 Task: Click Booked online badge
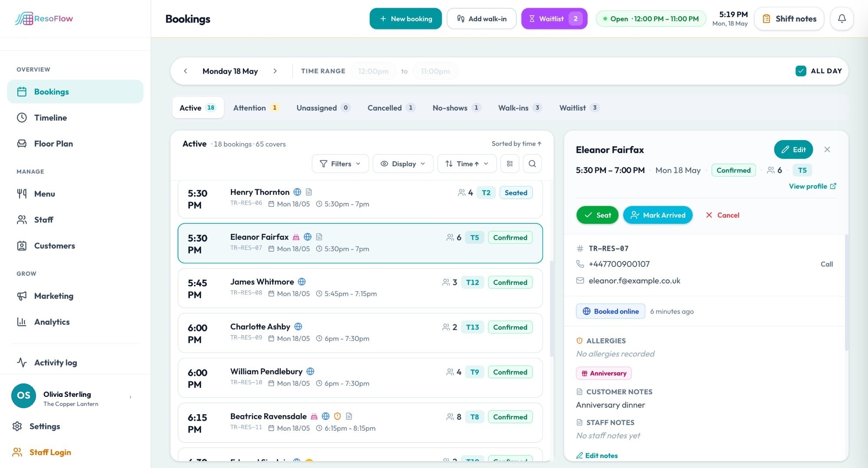(x=611, y=311)
